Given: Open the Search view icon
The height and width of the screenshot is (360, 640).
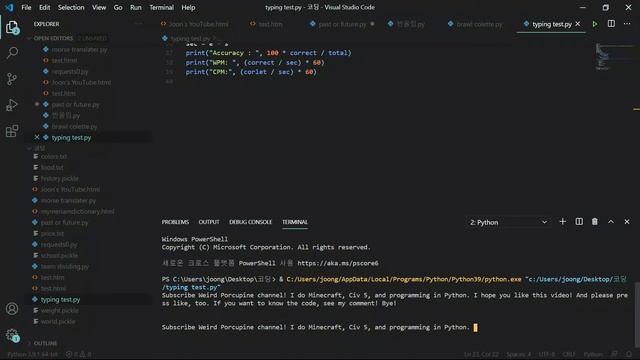Looking at the screenshot, I should click(x=12, y=53).
